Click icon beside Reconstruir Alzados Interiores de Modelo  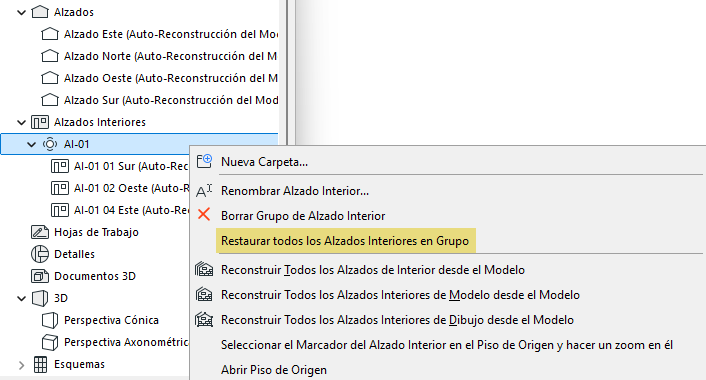[204, 294]
